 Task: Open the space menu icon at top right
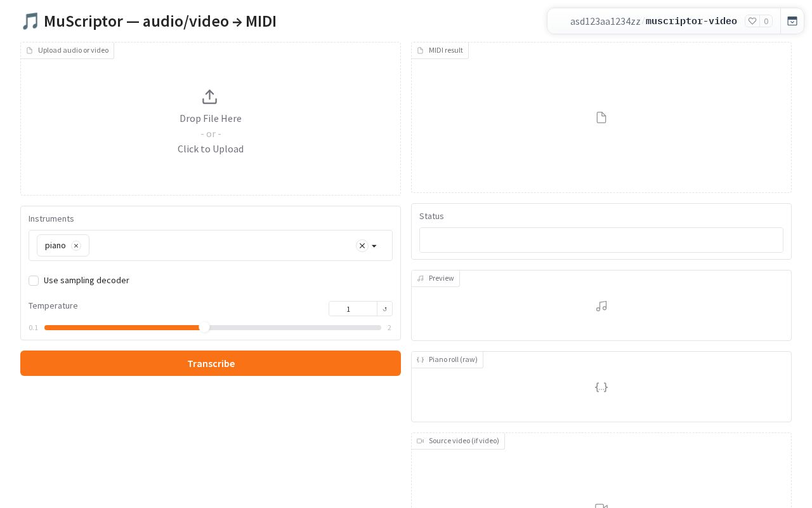pyautogui.click(x=792, y=21)
